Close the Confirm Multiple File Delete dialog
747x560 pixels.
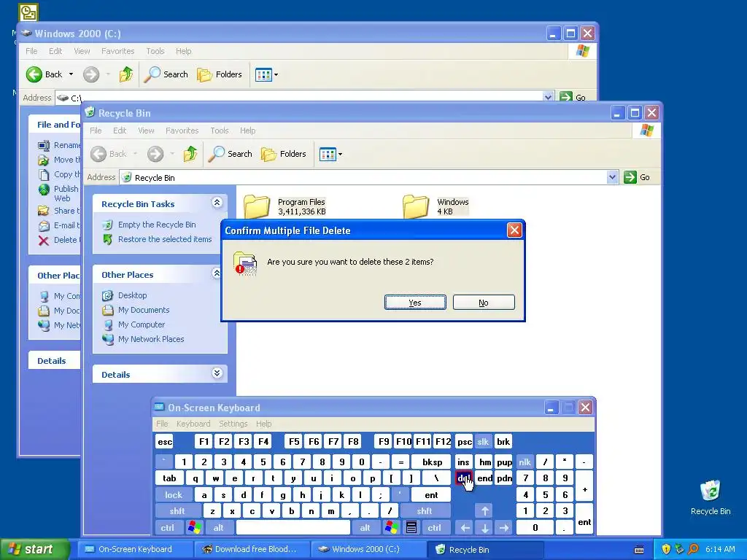click(514, 230)
